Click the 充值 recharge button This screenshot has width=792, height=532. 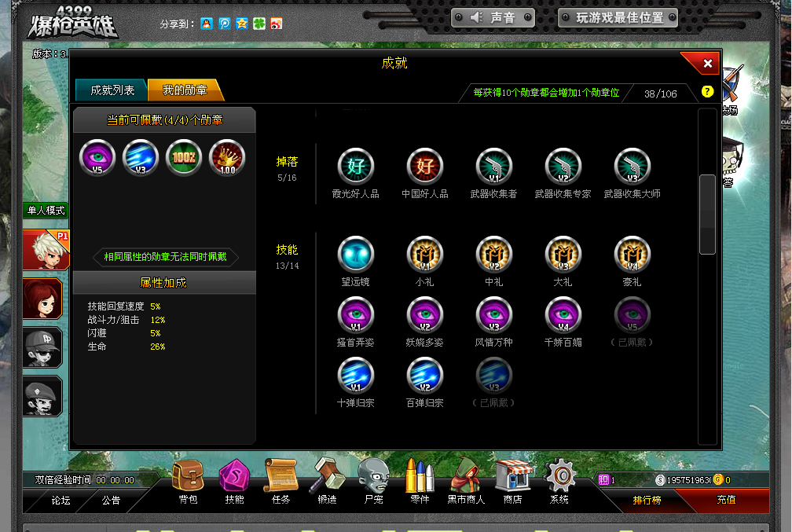tap(726, 500)
